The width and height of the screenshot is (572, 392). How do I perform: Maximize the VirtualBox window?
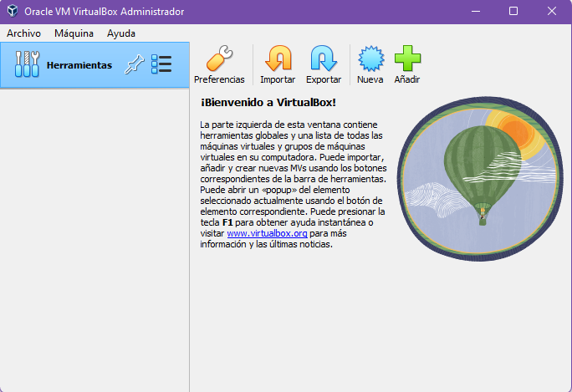click(x=513, y=12)
